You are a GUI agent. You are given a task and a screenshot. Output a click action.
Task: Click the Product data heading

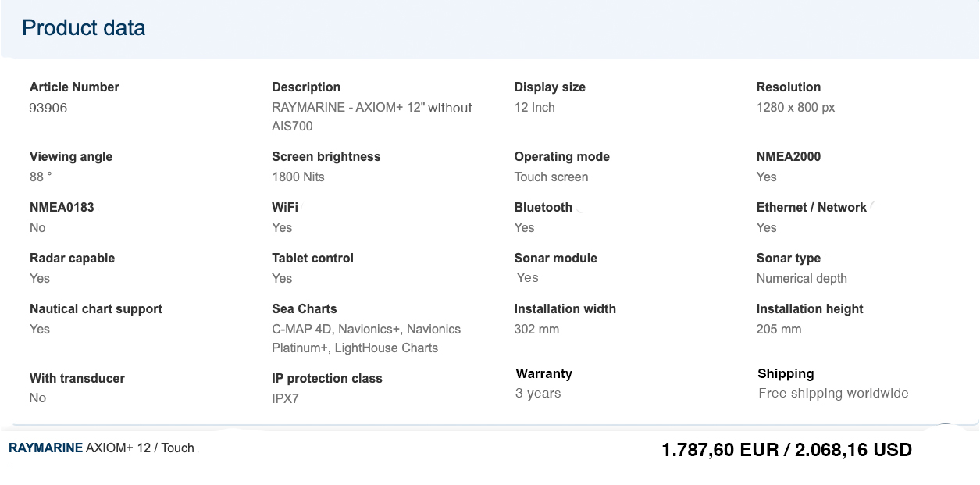[x=84, y=28]
